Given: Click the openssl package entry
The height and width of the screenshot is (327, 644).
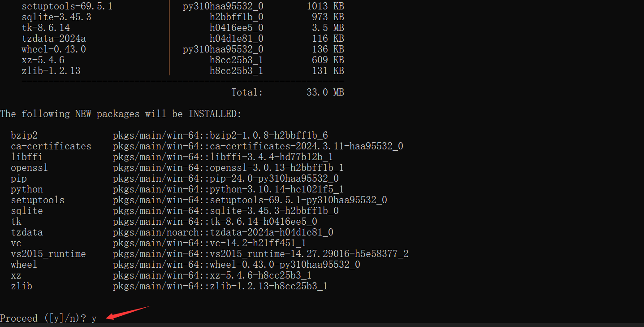Looking at the screenshot, I should (30, 168).
